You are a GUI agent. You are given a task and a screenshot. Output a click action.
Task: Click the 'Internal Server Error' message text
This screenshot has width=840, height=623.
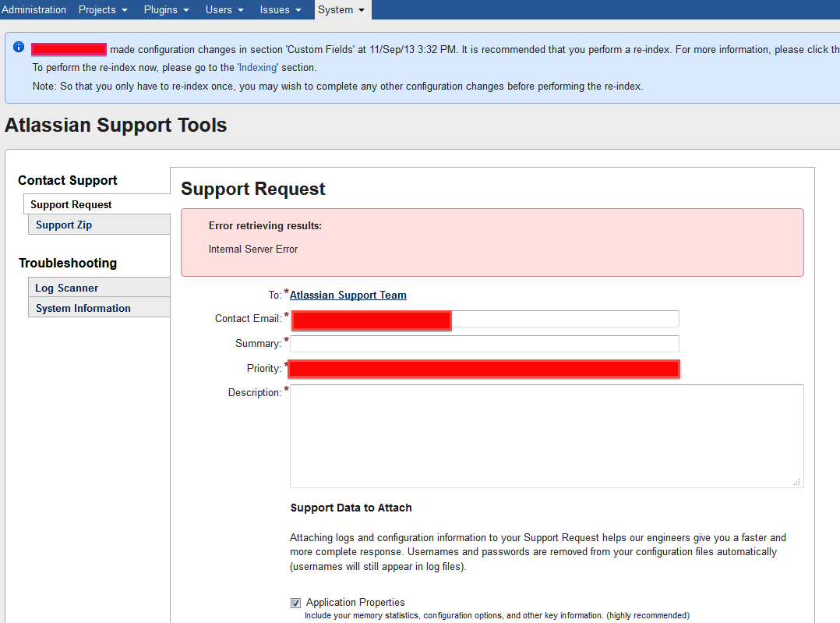[x=252, y=250]
